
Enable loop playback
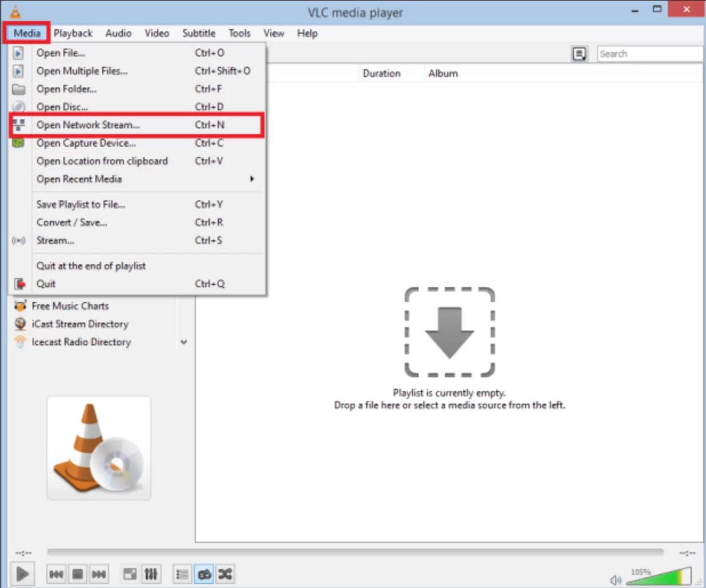click(204, 574)
